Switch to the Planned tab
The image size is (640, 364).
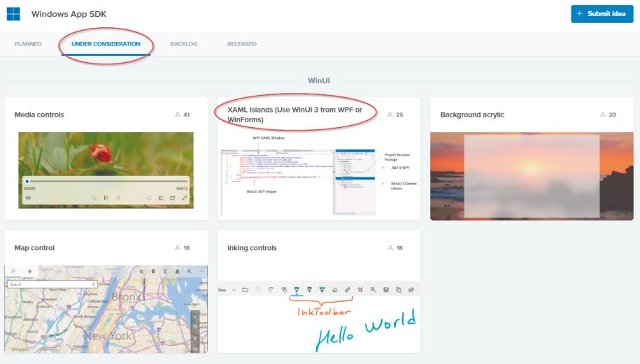click(x=28, y=43)
